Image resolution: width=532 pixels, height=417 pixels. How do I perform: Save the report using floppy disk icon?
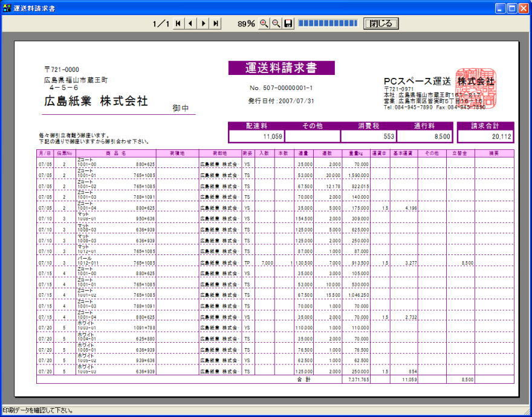(x=288, y=24)
